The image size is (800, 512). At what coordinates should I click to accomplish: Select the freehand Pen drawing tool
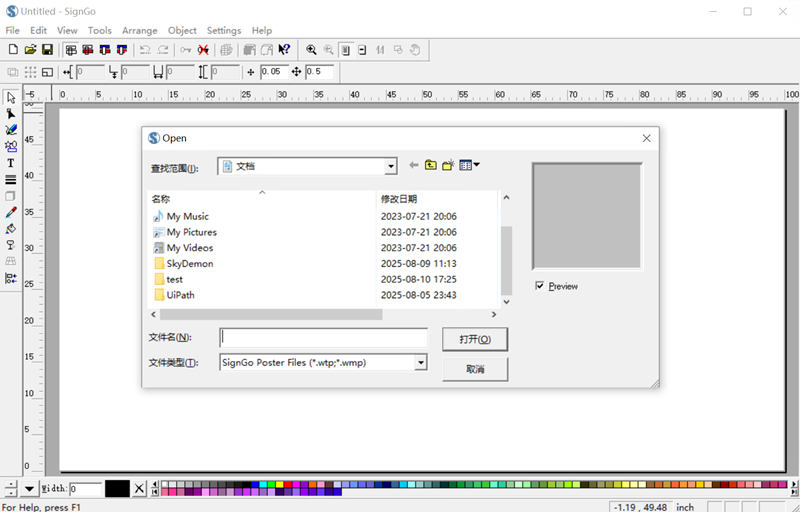click(x=11, y=130)
